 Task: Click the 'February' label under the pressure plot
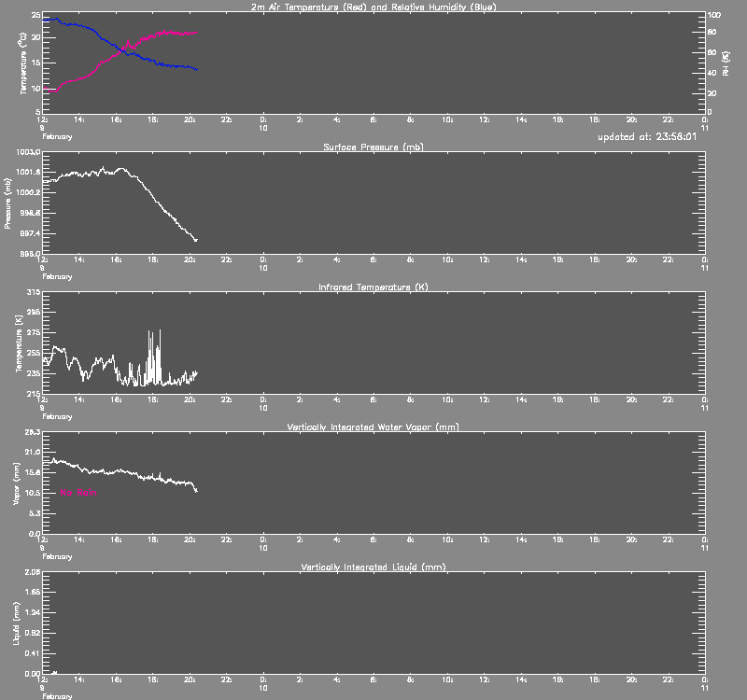pos(57,276)
